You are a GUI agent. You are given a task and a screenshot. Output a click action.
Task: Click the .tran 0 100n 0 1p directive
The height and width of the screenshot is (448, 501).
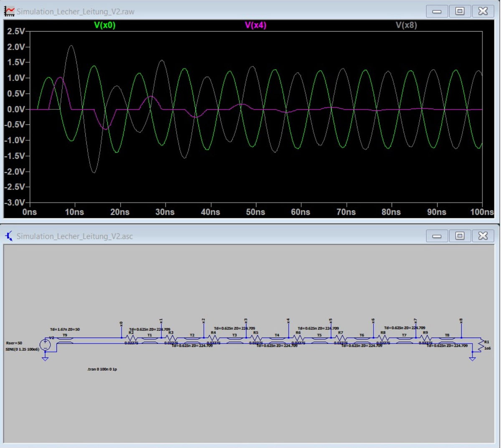[102, 369]
